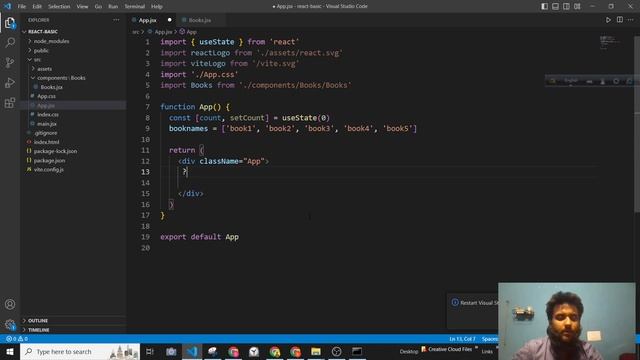The width and height of the screenshot is (640, 360).
Task: Toggle the bottom Panel layout button
Action: 556,6
